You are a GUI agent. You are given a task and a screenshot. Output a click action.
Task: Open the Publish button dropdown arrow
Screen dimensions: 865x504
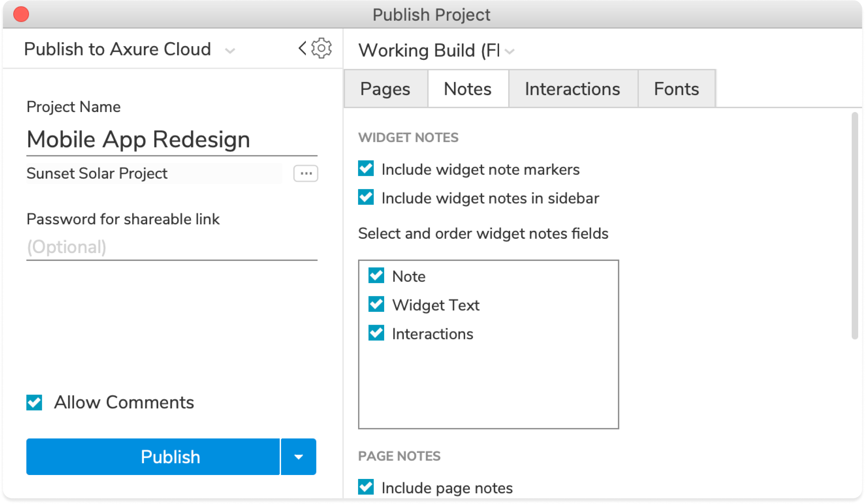298,457
